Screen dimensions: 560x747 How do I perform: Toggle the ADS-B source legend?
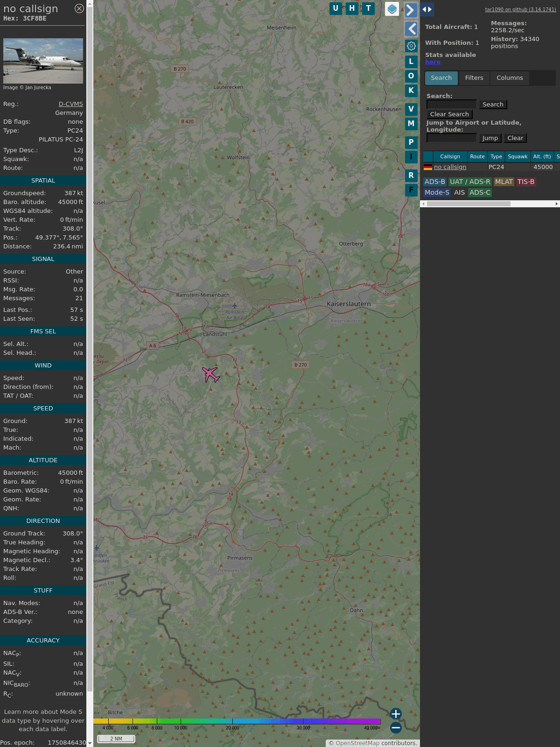tap(435, 182)
